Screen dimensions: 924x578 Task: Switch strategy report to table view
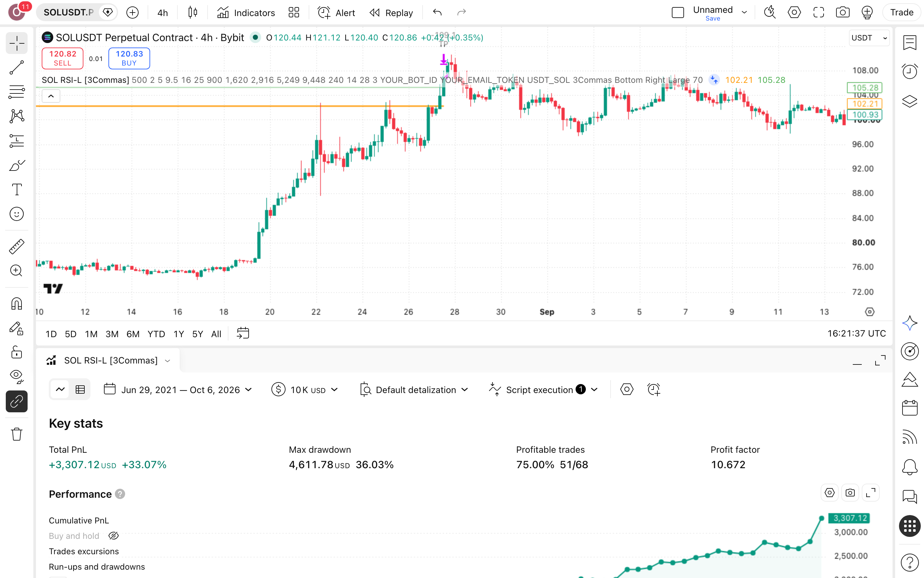coord(80,390)
